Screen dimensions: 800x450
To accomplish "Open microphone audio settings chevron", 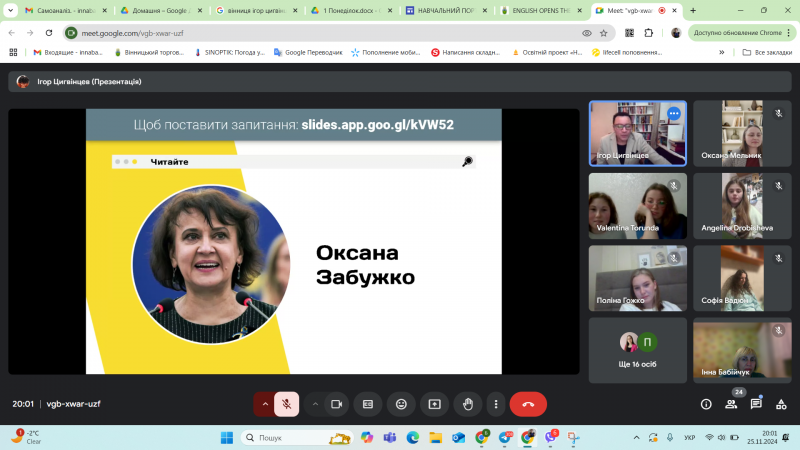I will (x=265, y=404).
